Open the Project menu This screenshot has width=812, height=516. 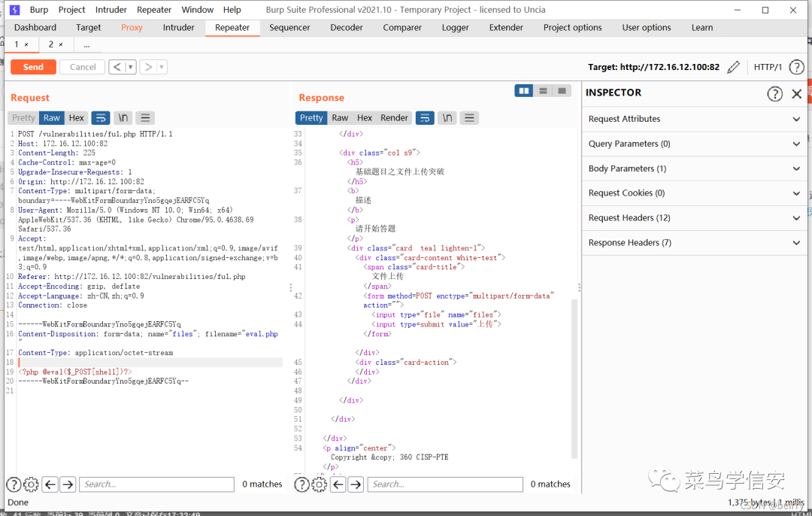coord(71,9)
